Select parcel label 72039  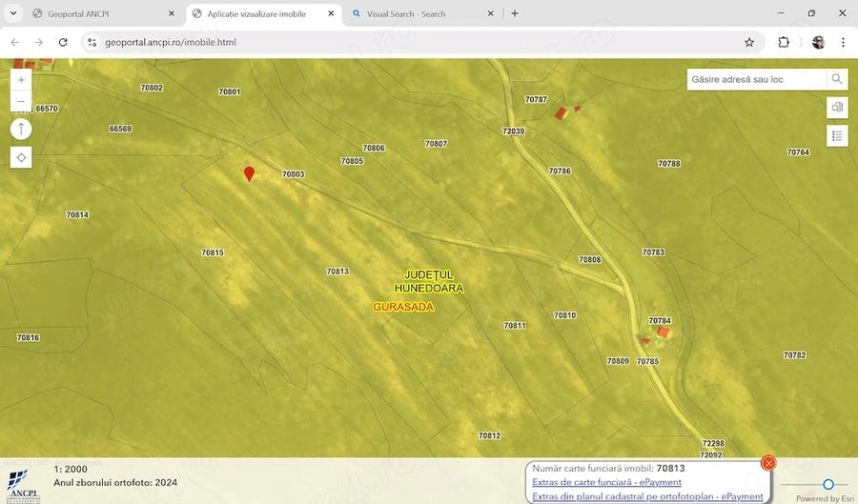pyautogui.click(x=513, y=131)
